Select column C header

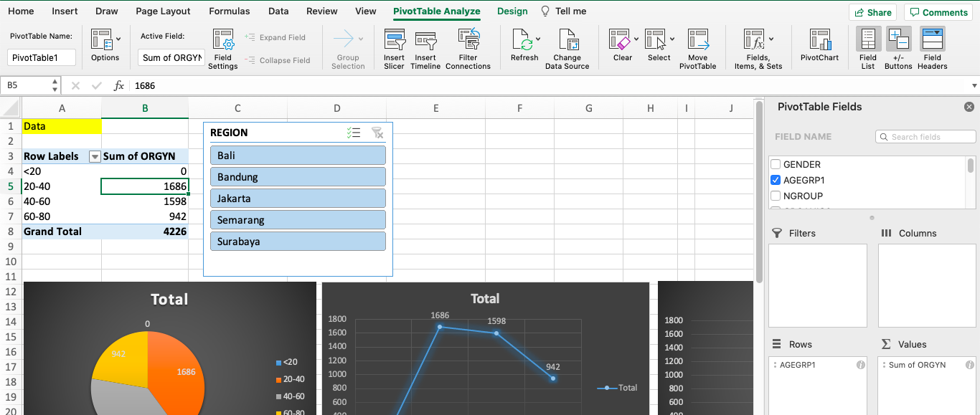tap(237, 108)
